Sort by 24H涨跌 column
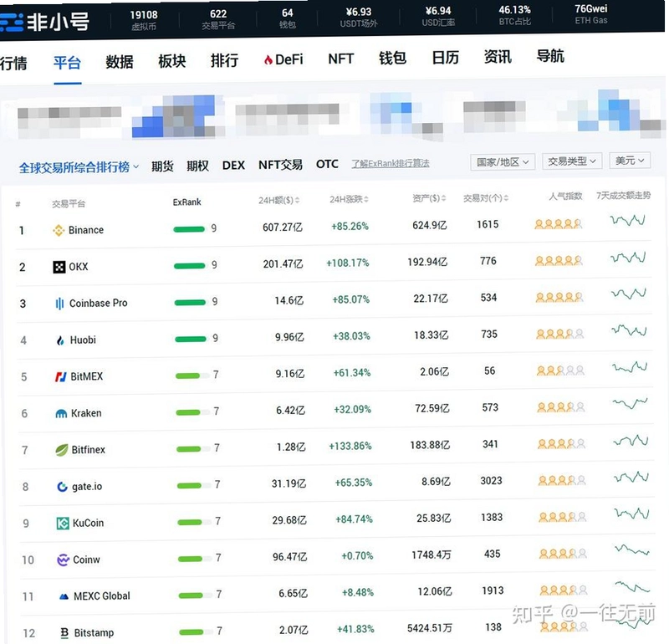The width and height of the screenshot is (669, 644). (349, 199)
